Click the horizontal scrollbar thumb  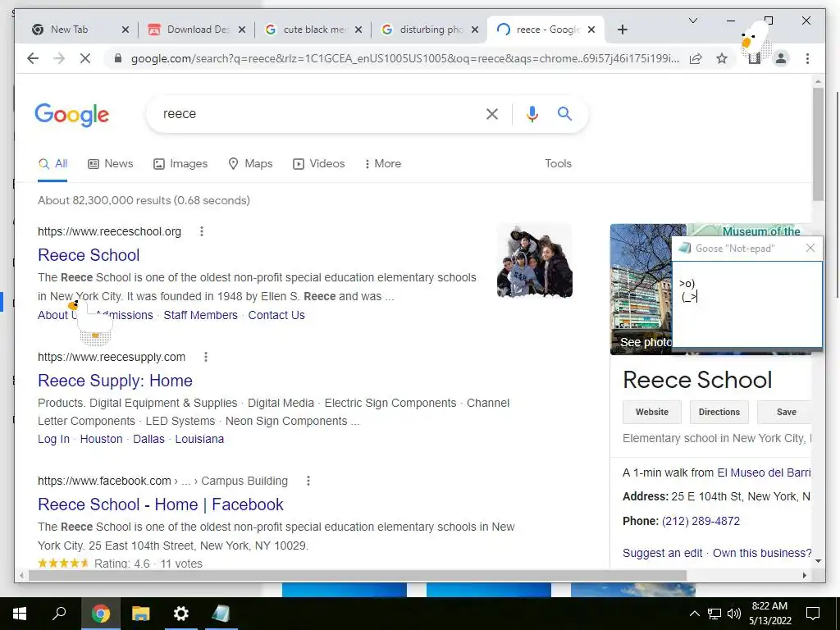pyautogui.click(x=358, y=575)
